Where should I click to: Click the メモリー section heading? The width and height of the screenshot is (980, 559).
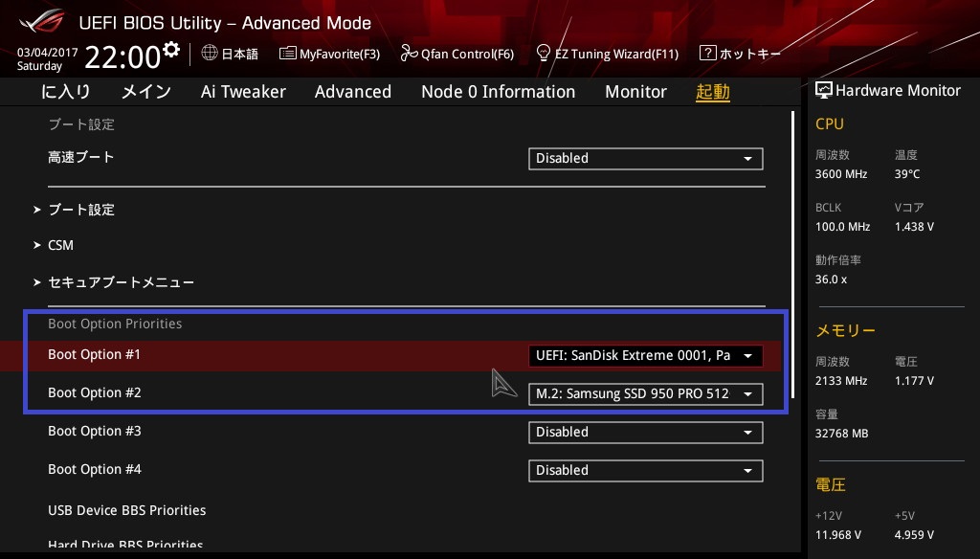click(846, 331)
